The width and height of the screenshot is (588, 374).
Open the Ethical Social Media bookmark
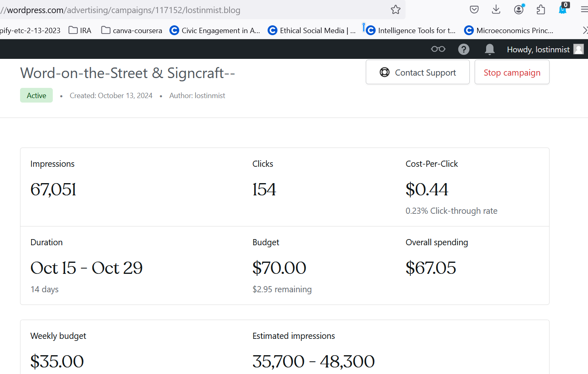pyautogui.click(x=312, y=31)
